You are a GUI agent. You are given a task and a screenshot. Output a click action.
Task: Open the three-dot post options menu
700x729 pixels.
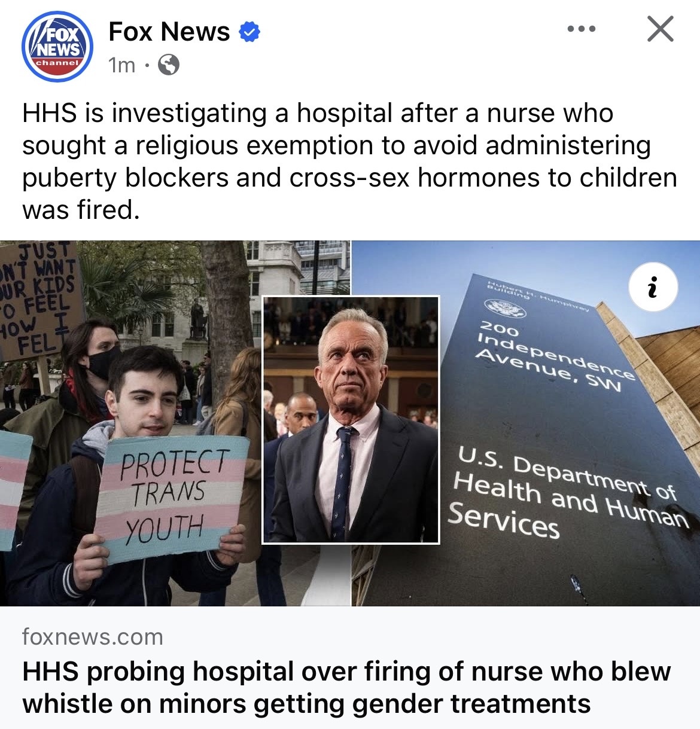582,29
